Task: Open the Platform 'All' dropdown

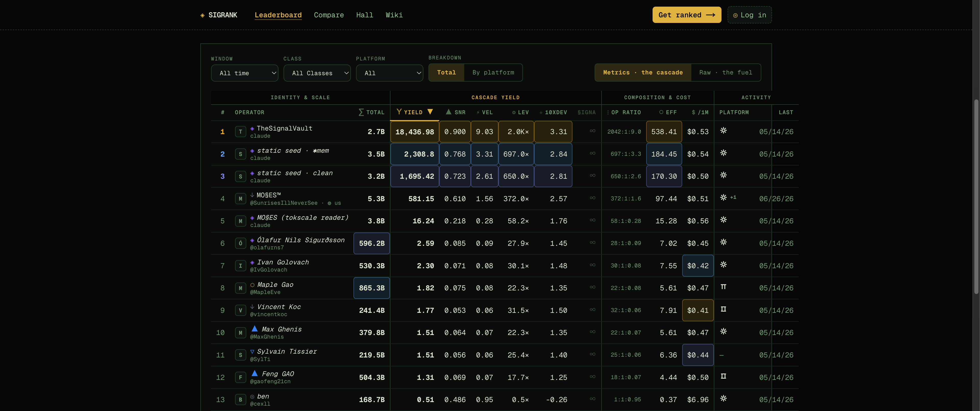Action: pyautogui.click(x=389, y=73)
